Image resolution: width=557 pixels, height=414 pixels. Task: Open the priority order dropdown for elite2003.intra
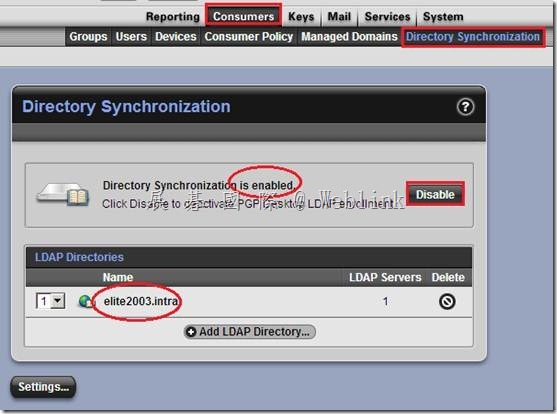(50, 301)
